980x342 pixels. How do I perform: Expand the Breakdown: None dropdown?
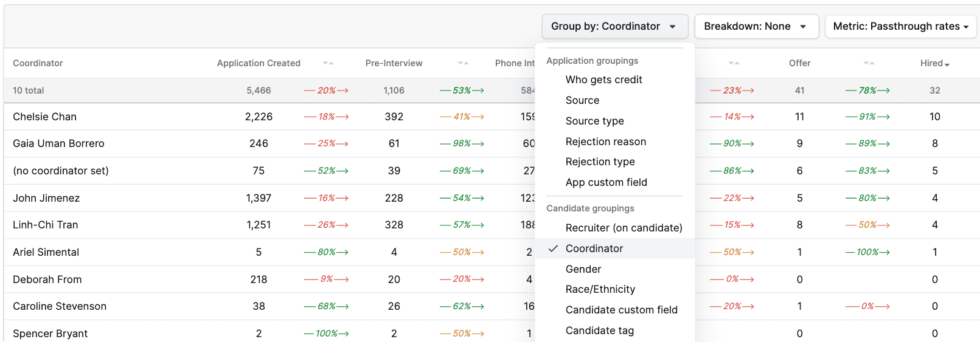(x=755, y=27)
